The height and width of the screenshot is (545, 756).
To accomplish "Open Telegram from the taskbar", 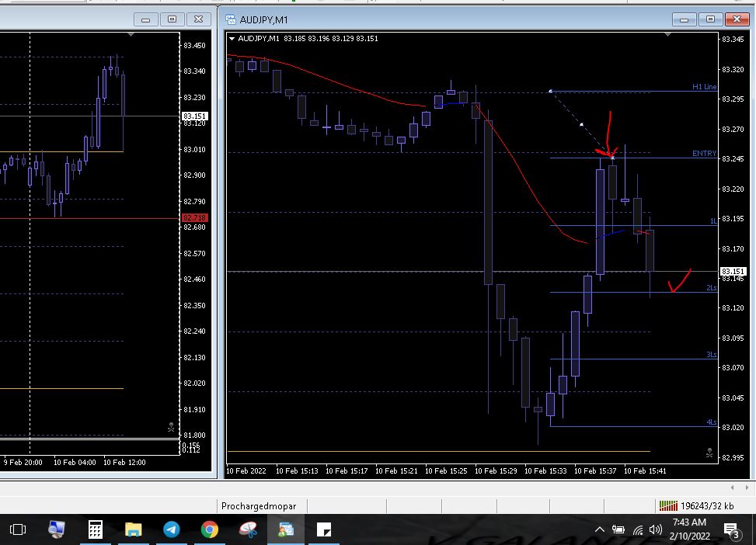I will pos(171,529).
